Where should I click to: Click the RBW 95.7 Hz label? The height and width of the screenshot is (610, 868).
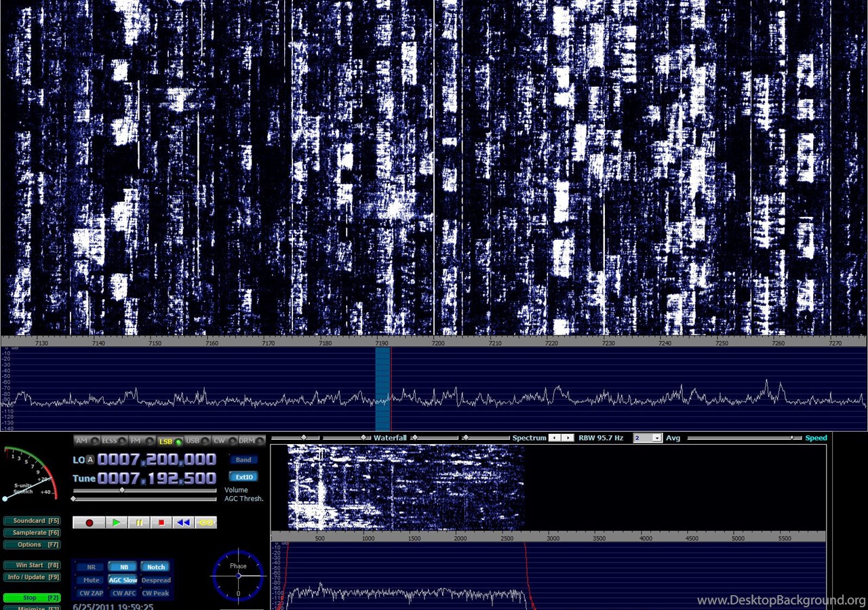(x=601, y=438)
